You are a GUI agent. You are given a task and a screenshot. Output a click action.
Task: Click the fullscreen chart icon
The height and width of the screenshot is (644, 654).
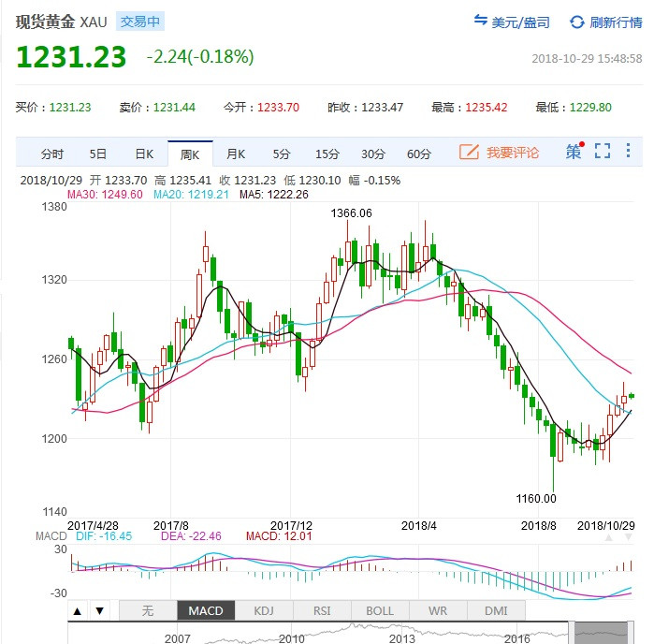click(x=603, y=152)
